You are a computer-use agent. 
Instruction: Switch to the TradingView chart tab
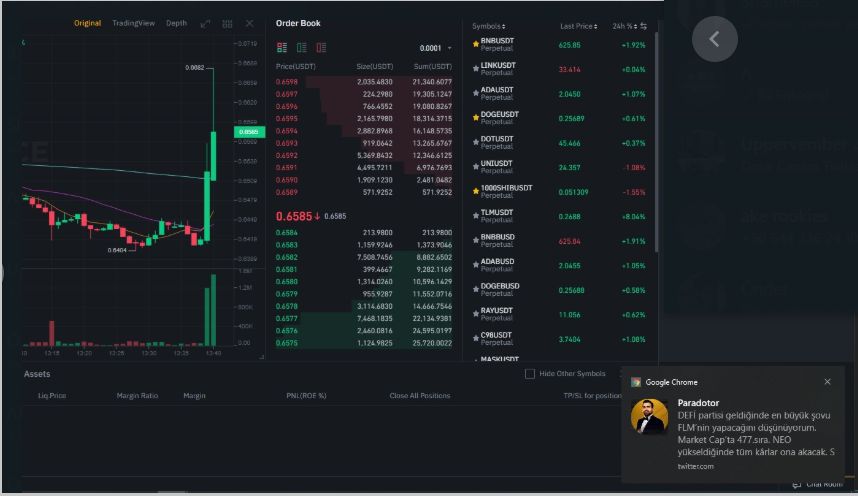[134, 23]
